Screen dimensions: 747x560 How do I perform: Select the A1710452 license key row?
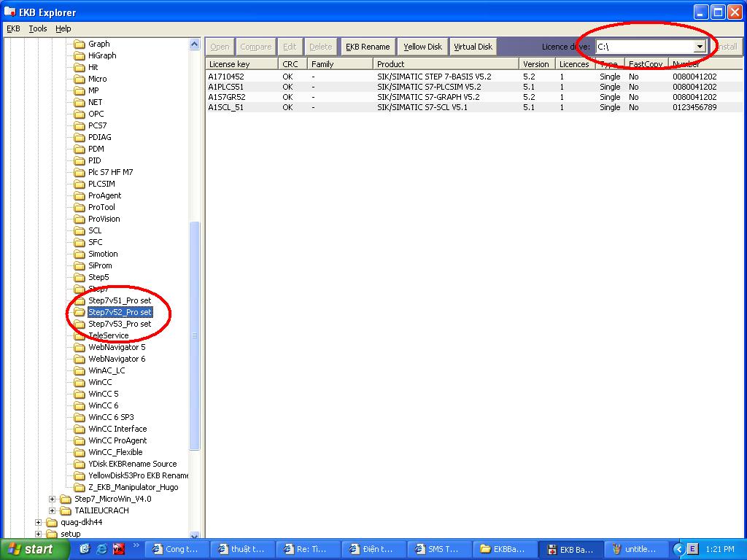[474, 77]
